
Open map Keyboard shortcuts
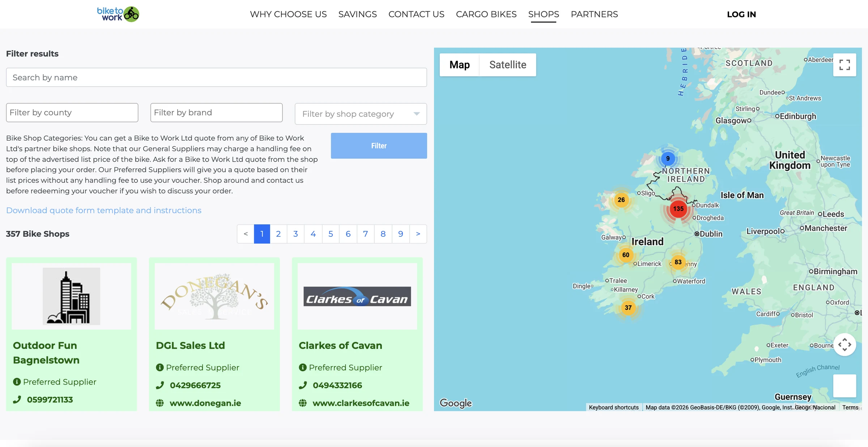614,407
